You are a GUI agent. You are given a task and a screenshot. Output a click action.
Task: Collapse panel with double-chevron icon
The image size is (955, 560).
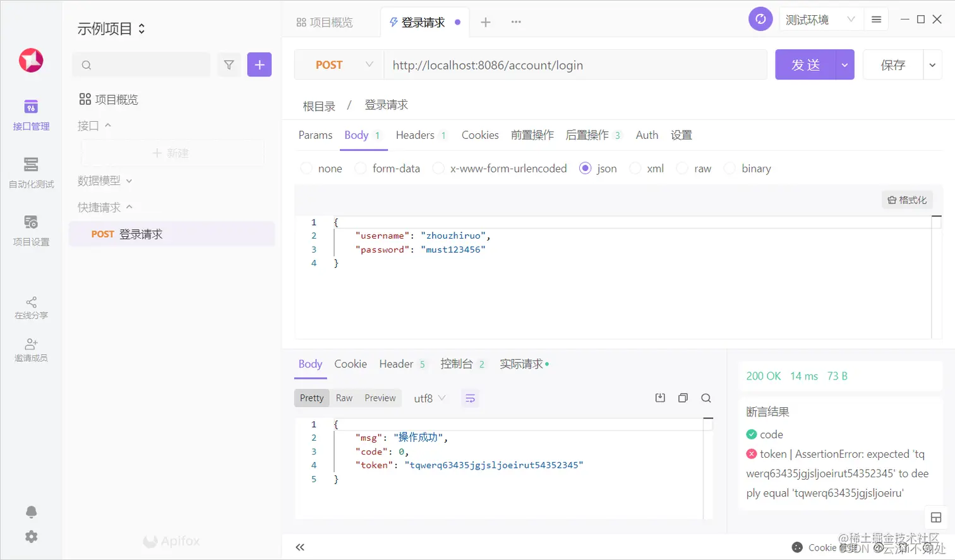pyautogui.click(x=300, y=547)
